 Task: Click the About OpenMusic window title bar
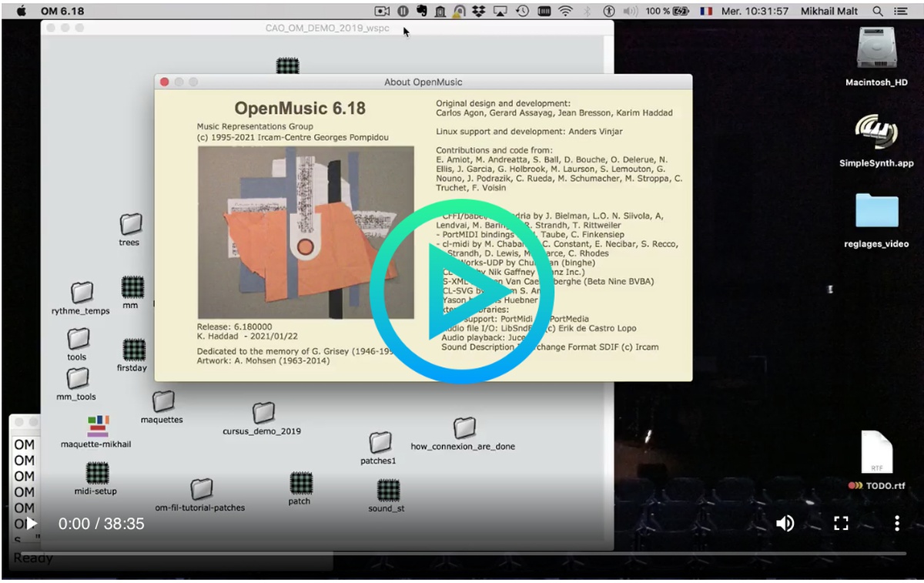pyautogui.click(x=423, y=82)
